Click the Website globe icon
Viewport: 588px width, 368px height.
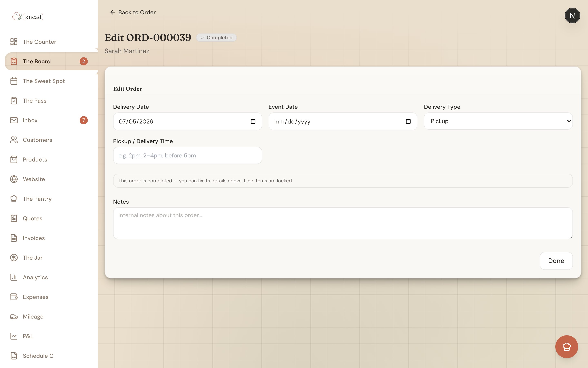tap(14, 179)
